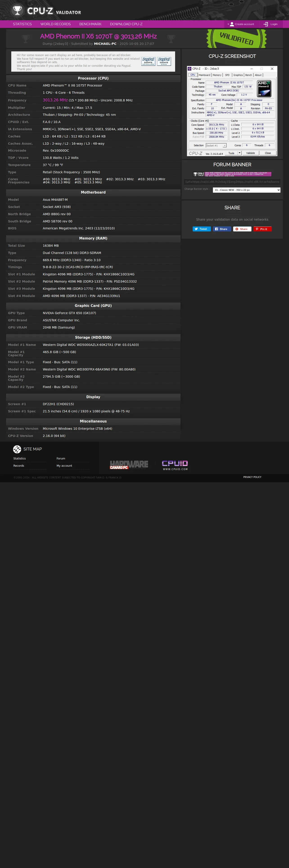The height and width of the screenshot is (868, 289).
Task: Open Records link in footer
Action: (x=19, y=466)
